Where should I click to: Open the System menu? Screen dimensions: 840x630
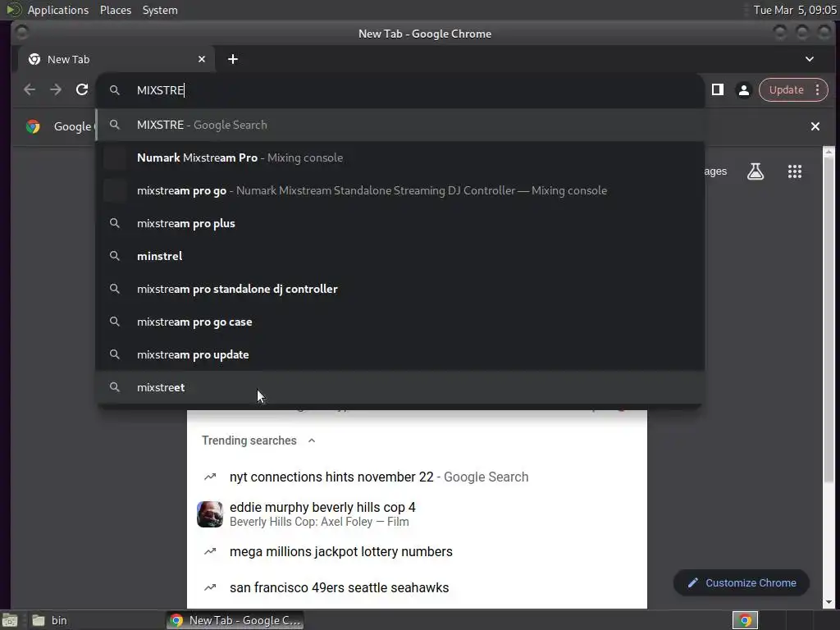(x=160, y=10)
